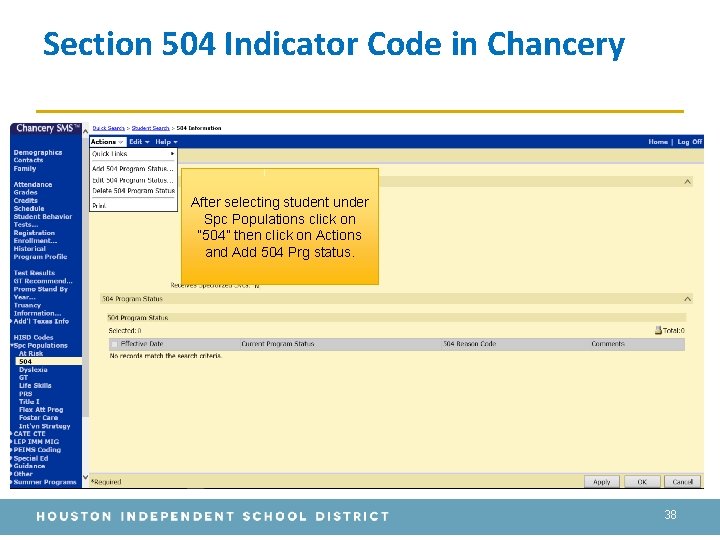Image resolution: width=720 pixels, height=540 pixels.
Task: Select At Risk under Spc Populations
Action: [31, 354]
